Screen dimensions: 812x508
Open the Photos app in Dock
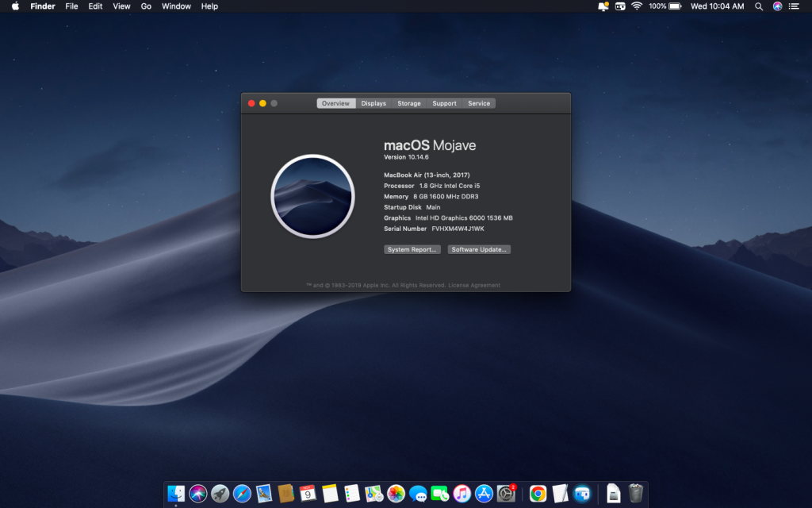pos(396,494)
